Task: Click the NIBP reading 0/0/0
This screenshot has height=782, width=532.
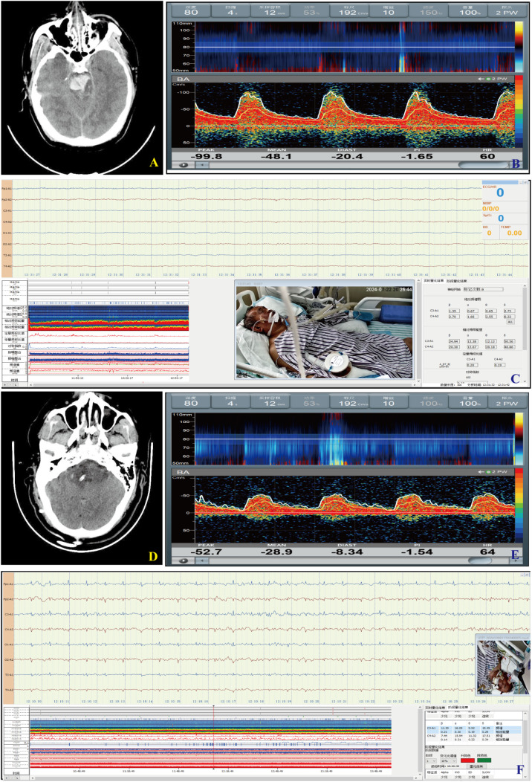Action: tap(490, 208)
